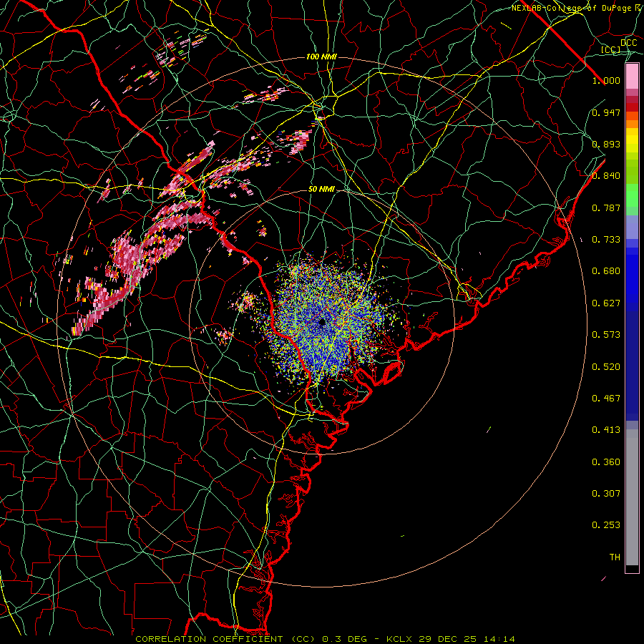Click the "TH" threshold label on scale
The height and width of the screenshot is (644, 644).
click(x=615, y=557)
